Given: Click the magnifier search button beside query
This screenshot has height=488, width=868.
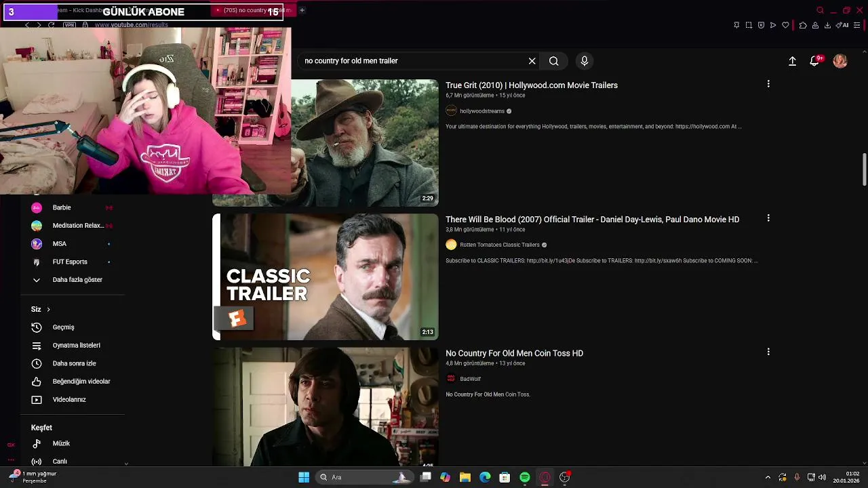Looking at the screenshot, I should [x=554, y=61].
